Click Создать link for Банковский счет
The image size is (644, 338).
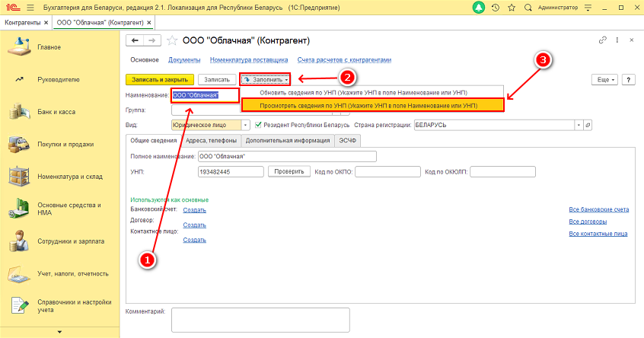pos(195,210)
